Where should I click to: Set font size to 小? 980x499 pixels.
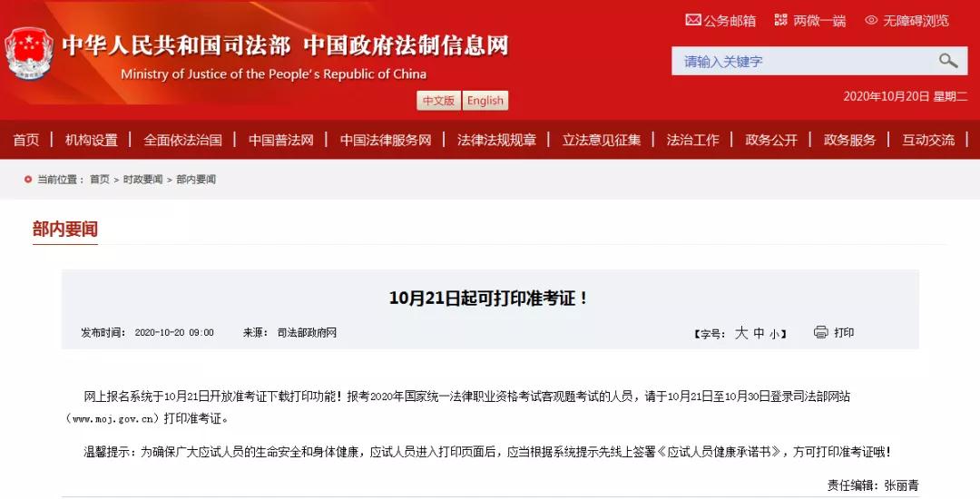point(774,334)
